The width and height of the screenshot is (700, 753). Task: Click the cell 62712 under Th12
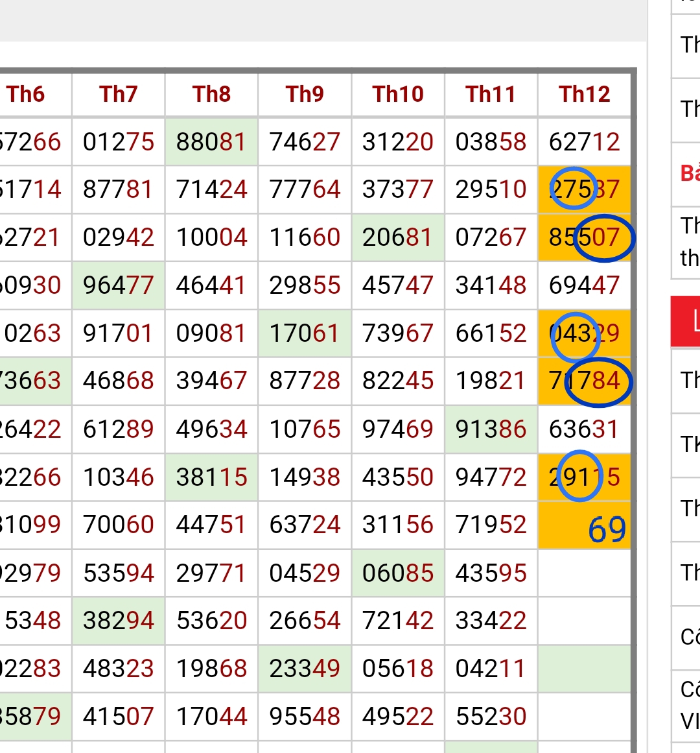[585, 142]
